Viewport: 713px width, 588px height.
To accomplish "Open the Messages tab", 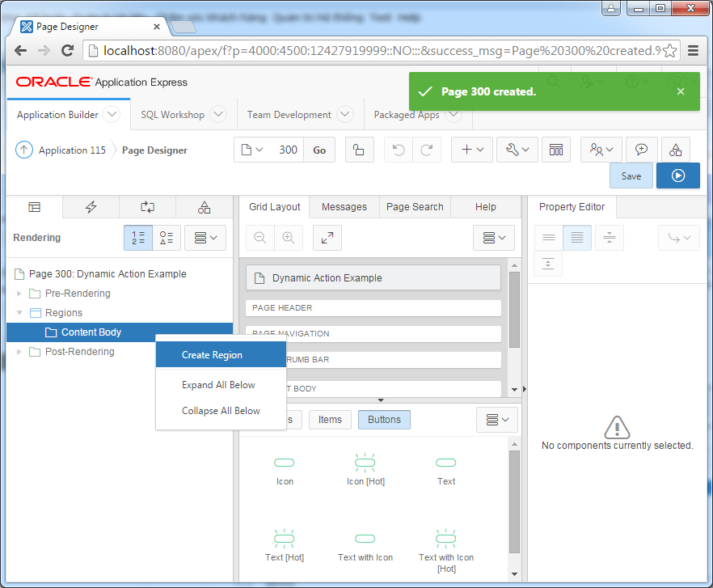I will coord(344,207).
